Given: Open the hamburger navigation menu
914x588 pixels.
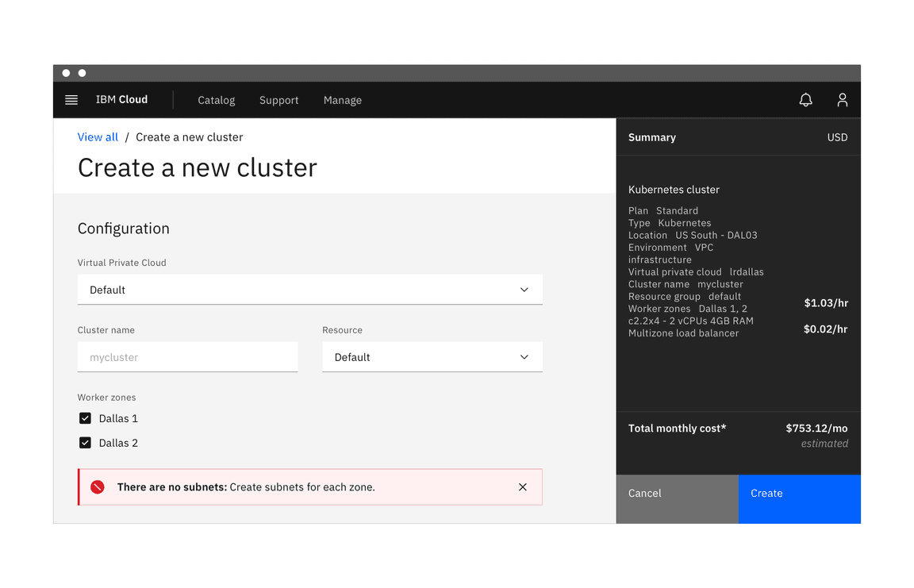Looking at the screenshot, I should (x=71, y=100).
